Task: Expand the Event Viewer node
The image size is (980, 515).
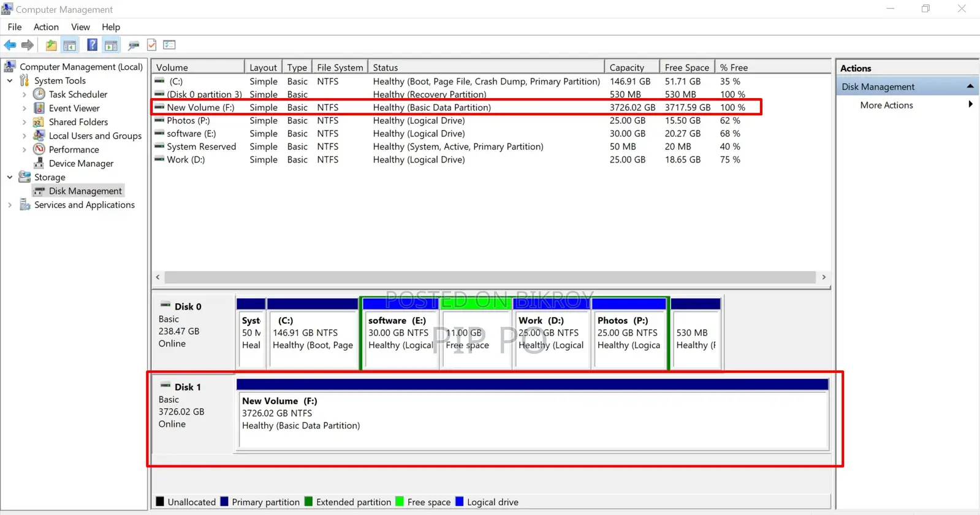Action: (x=25, y=108)
